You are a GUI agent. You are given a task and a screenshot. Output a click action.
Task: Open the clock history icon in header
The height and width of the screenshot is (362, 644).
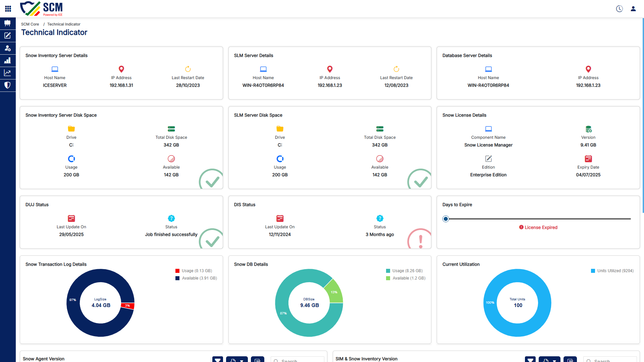click(x=620, y=9)
